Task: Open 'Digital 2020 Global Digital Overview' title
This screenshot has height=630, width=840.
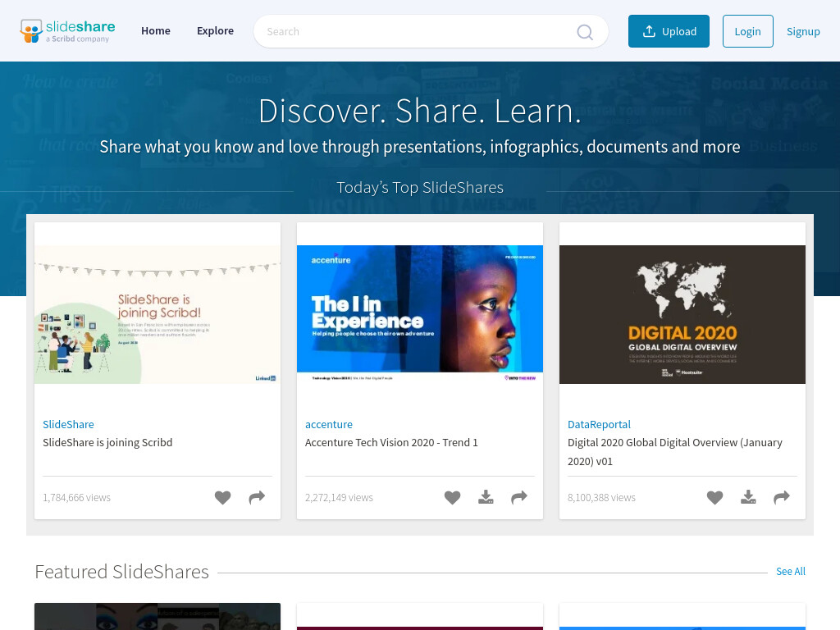Action: click(x=675, y=452)
